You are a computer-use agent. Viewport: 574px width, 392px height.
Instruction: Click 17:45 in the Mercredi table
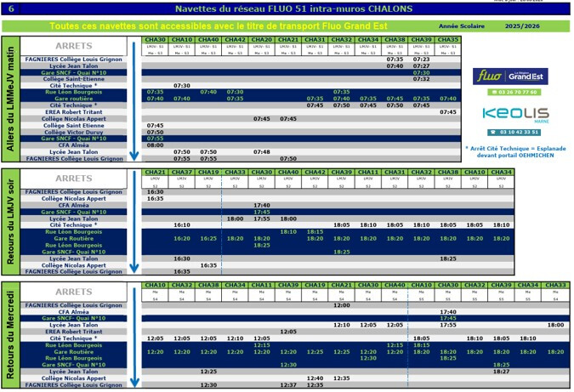click(447, 318)
